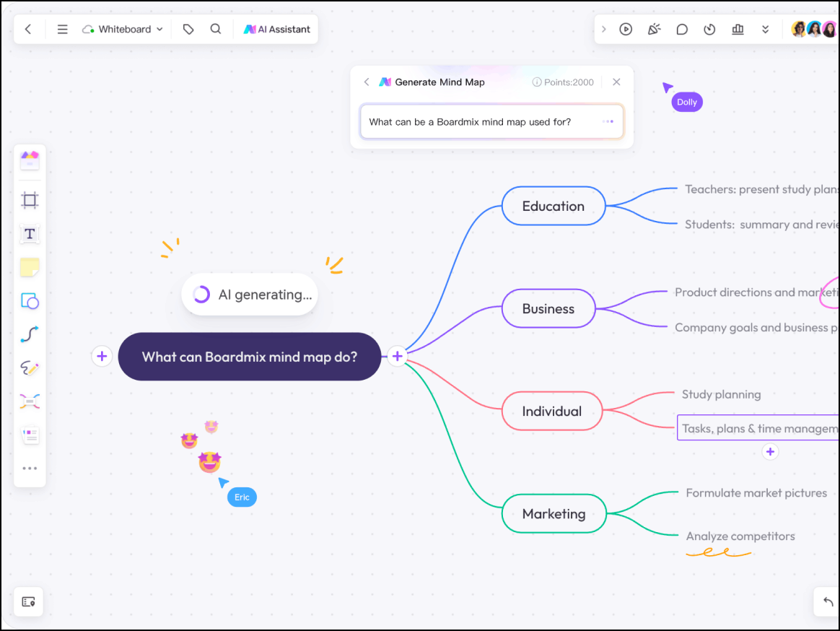Open the AI Assistant
The width and height of the screenshot is (840, 631).
[277, 29]
